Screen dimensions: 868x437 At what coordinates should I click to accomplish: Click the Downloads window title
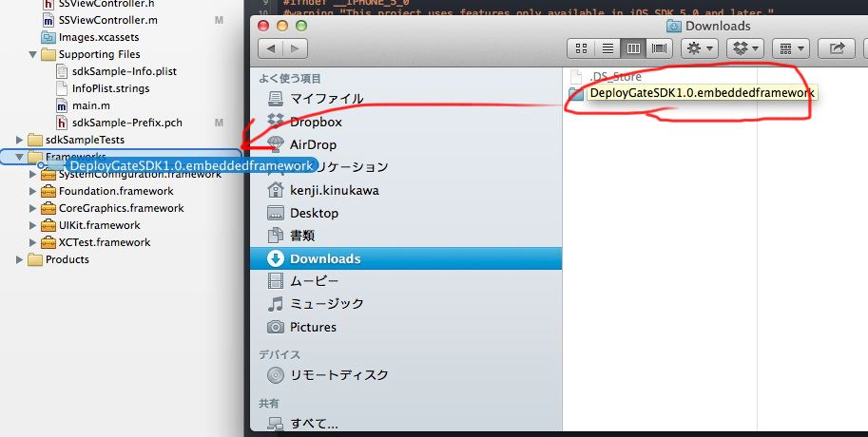(718, 26)
